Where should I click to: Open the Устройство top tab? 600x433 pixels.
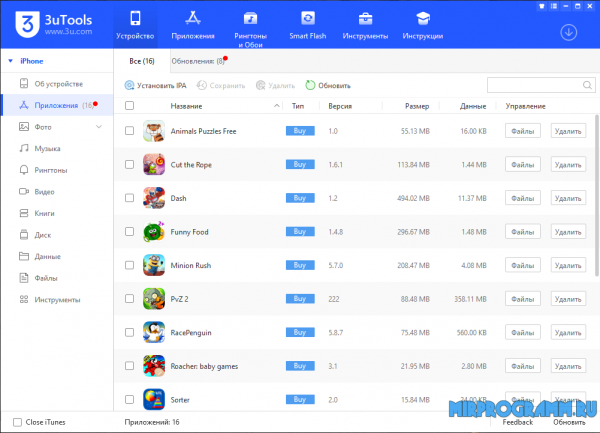(135, 25)
